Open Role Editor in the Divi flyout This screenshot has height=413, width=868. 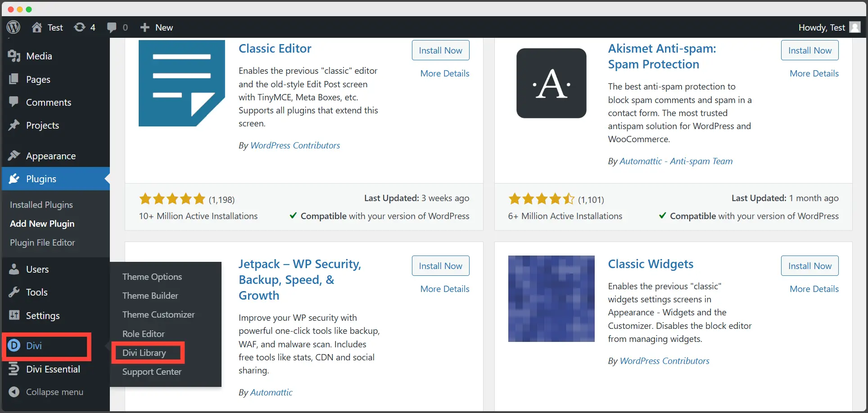click(144, 334)
